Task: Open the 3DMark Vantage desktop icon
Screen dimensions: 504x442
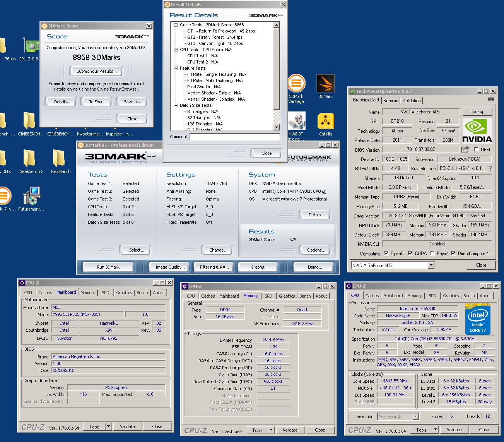Action: point(296,89)
